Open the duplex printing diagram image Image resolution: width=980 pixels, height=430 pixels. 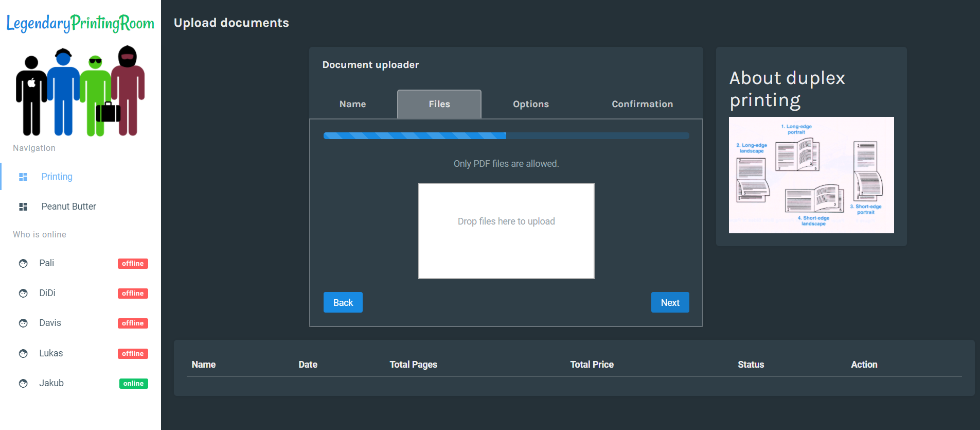pos(811,175)
